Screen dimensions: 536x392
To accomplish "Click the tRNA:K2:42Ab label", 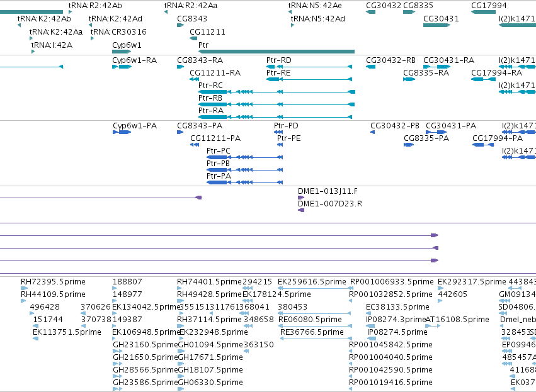I will [x=44, y=18].
